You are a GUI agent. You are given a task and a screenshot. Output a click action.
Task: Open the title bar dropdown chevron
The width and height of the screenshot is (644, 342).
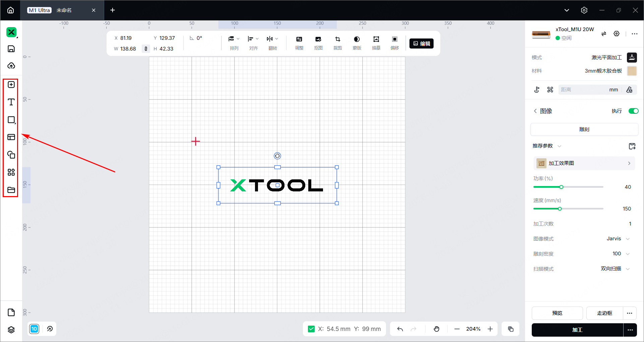pyautogui.click(x=567, y=10)
